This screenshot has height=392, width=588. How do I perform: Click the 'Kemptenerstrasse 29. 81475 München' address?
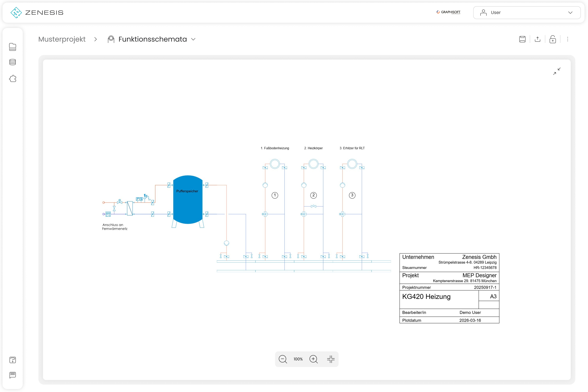point(465,281)
